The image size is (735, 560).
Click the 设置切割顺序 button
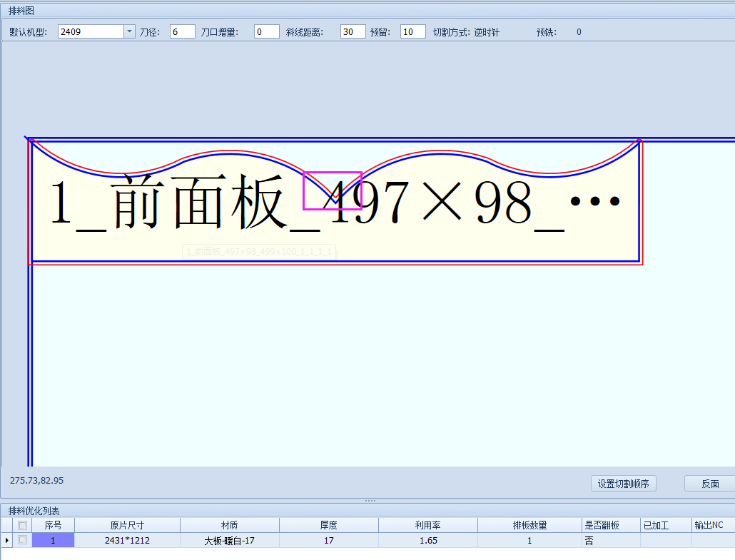(624, 484)
